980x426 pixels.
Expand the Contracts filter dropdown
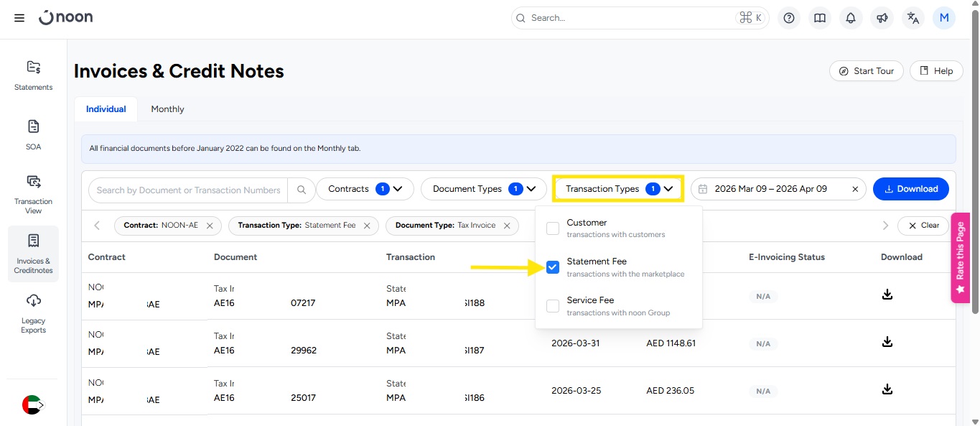pyautogui.click(x=365, y=189)
